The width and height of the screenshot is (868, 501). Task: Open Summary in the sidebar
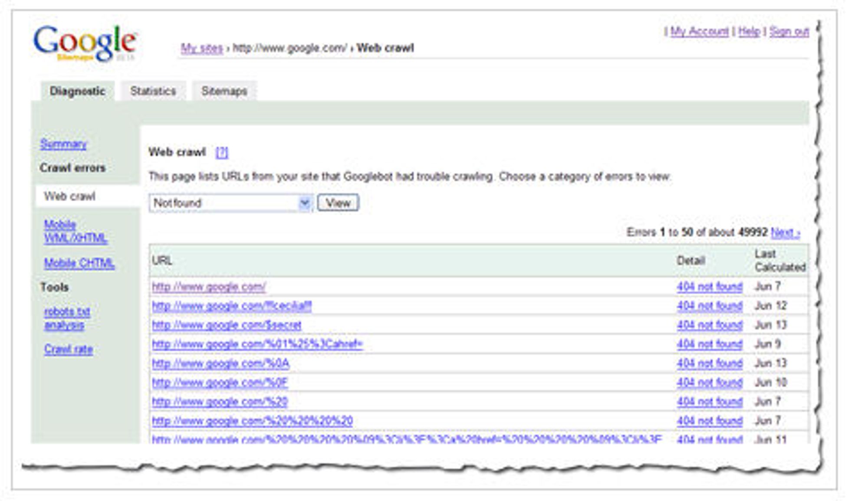coord(63,144)
